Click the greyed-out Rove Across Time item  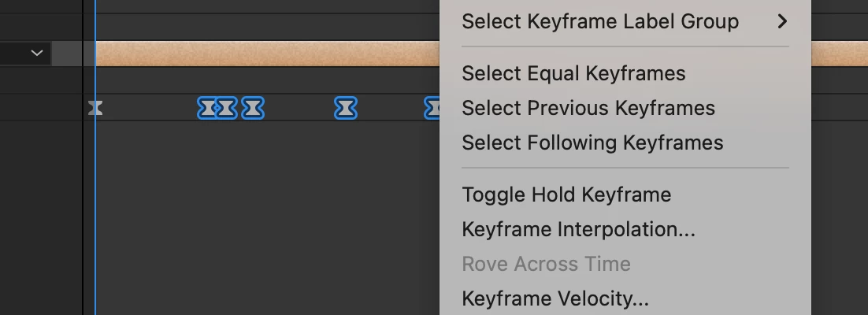point(546,264)
